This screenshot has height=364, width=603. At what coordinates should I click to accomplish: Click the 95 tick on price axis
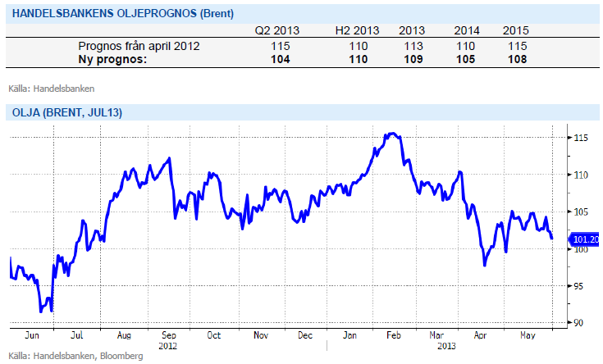point(579,286)
